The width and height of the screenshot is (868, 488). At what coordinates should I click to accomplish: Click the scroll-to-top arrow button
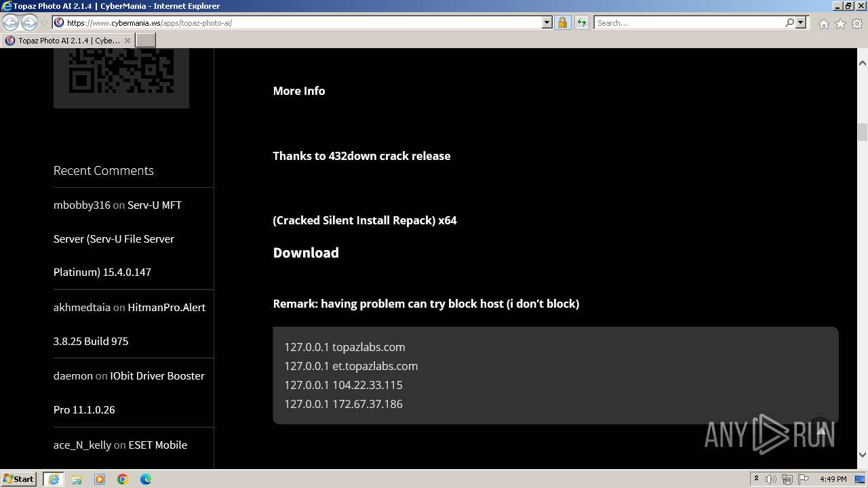[821, 430]
